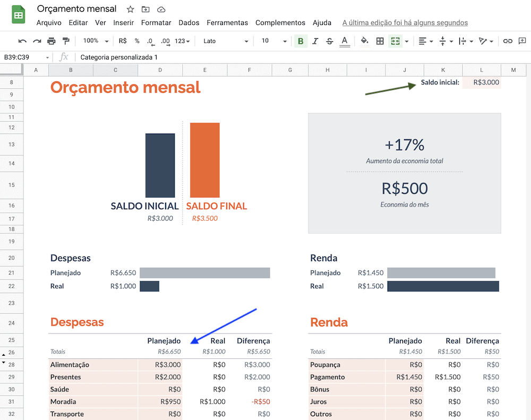Image resolution: width=531 pixels, height=420 pixels.
Task: Click Presentes' R$2.000 planned cell
Action: click(160, 377)
